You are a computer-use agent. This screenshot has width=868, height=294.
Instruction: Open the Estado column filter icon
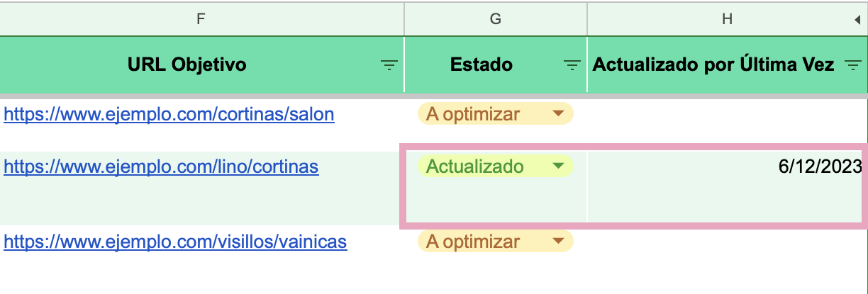pos(572,65)
